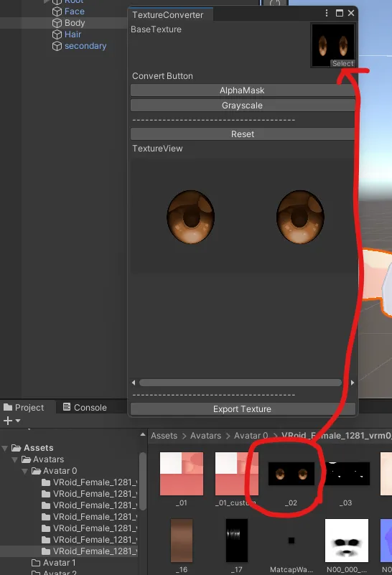Click the Select button on BaseTexture
392x575 pixels.
pyautogui.click(x=342, y=63)
